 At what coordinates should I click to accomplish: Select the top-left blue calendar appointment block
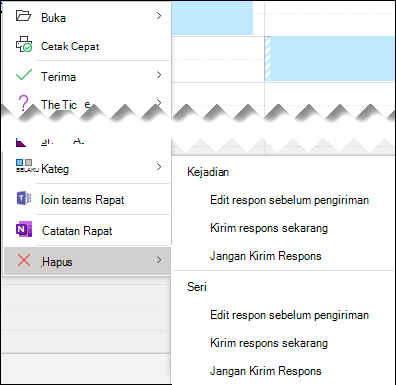(212, 18)
